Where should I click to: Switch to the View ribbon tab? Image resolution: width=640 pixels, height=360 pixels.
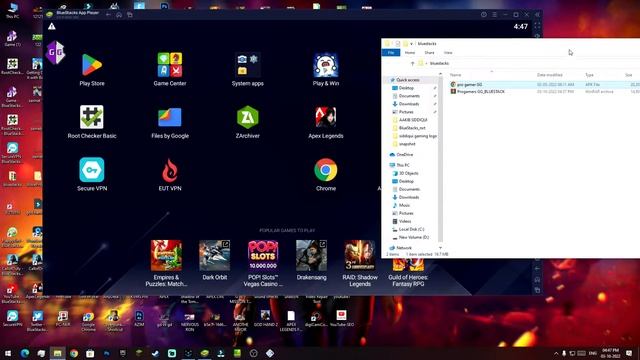coord(448,53)
